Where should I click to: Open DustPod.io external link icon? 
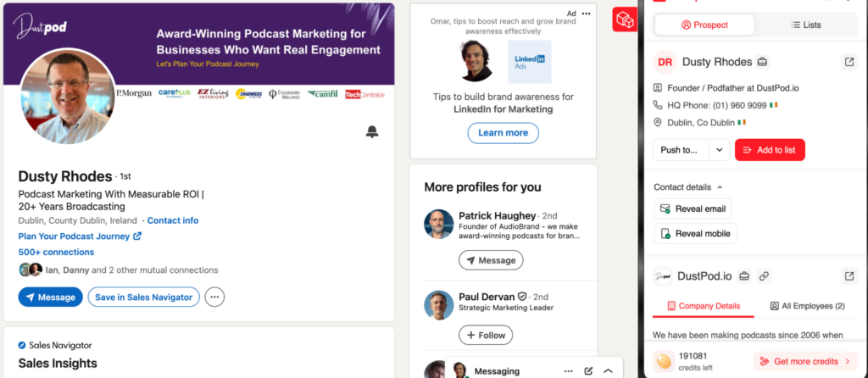tap(849, 275)
